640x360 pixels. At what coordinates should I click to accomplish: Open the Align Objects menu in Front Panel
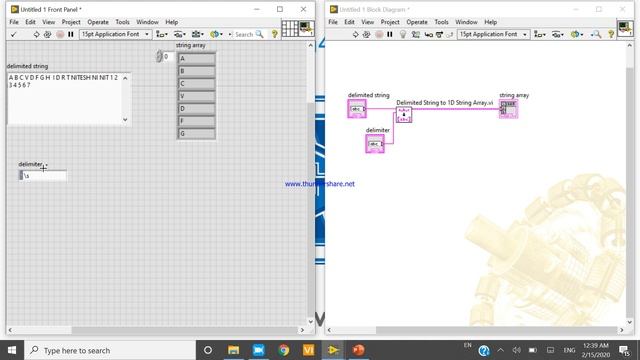click(x=162, y=34)
